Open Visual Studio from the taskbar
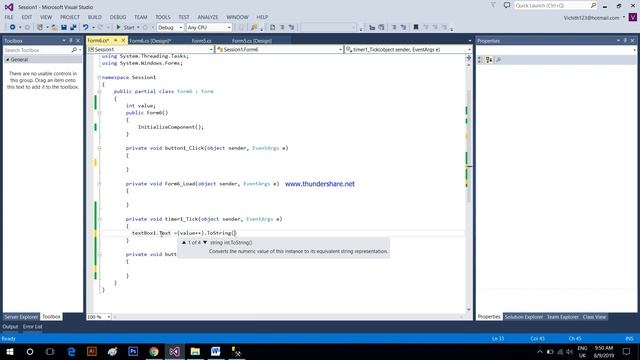This screenshot has height=360, width=640. (x=174, y=351)
